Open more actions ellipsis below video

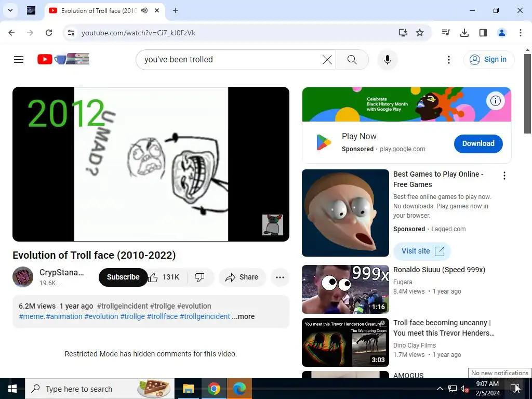coord(280,277)
